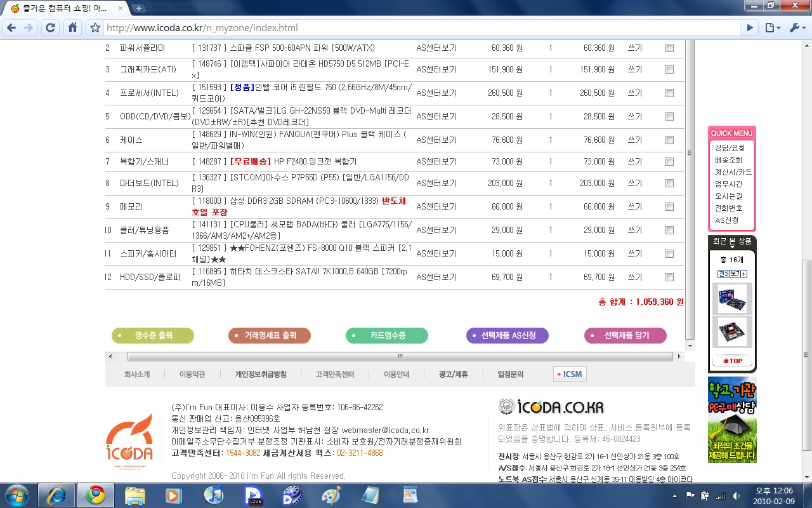Select 배송조회 in Quick Menu
The height and width of the screenshot is (508, 812).
tap(728, 160)
